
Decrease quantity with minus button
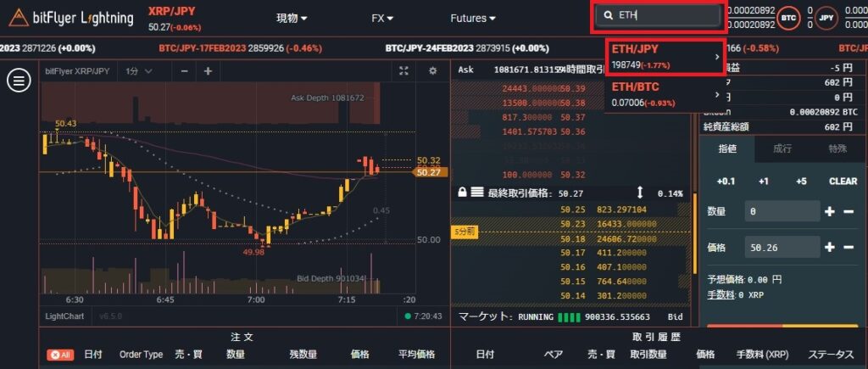[848, 212]
